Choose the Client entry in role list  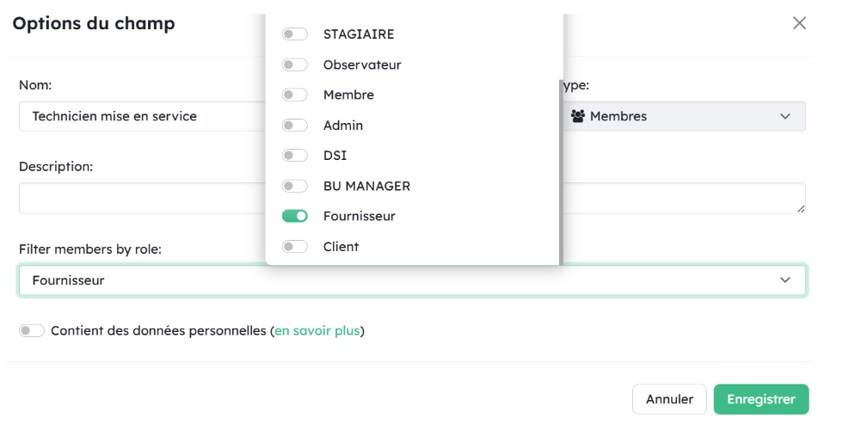[341, 247]
